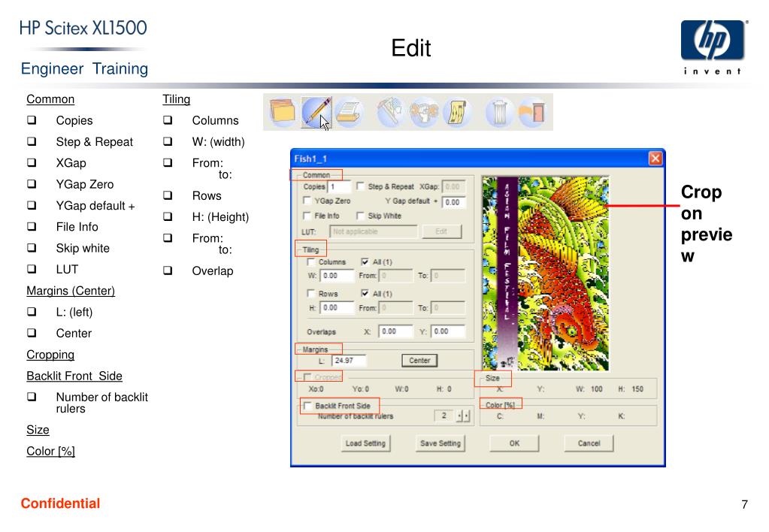The height and width of the screenshot is (532, 769).
Task: Click the Color [%] K: label
Action: [622, 416]
